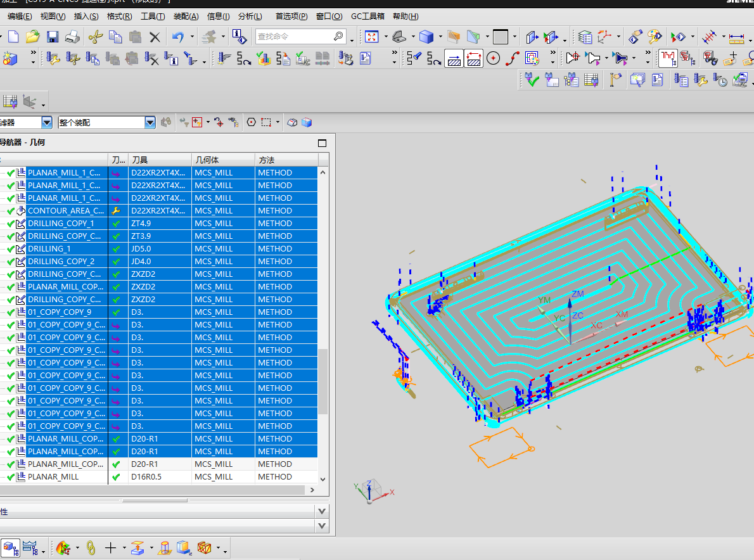Click the shaded cube rendering style icon

click(x=427, y=37)
